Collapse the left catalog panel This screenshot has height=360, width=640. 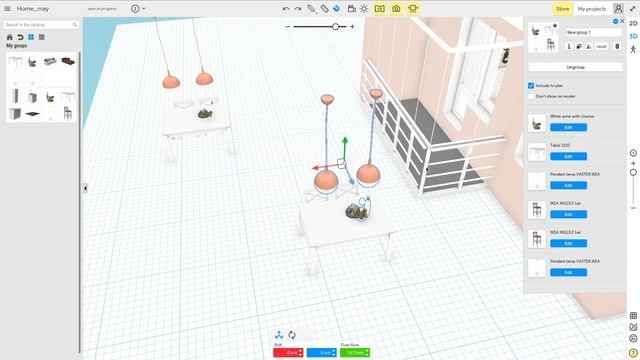(x=85, y=188)
